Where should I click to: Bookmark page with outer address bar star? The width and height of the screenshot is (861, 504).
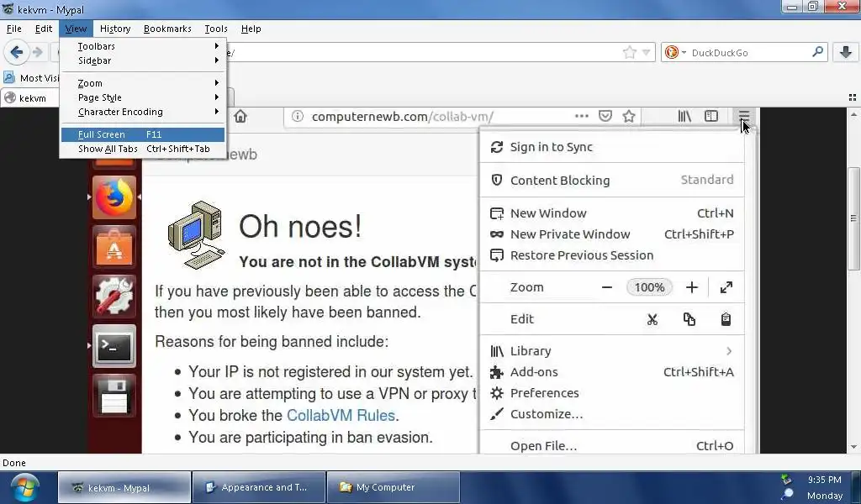(x=629, y=53)
